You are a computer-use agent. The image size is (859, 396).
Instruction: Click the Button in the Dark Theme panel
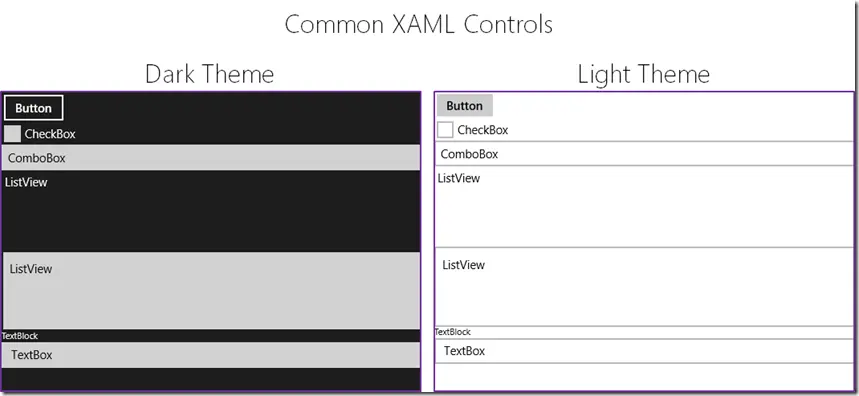[33, 108]
